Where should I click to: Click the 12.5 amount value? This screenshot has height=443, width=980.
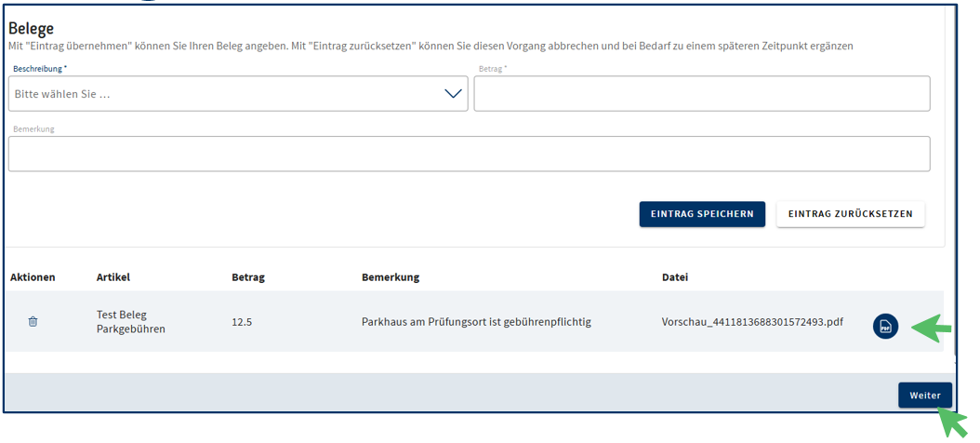click(x=242, y=322)
